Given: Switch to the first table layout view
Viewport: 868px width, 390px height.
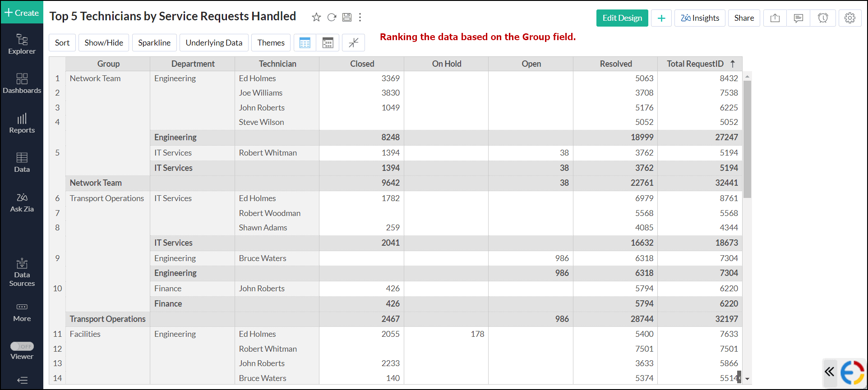Looking at the screenshot, I should click(305, 43).
